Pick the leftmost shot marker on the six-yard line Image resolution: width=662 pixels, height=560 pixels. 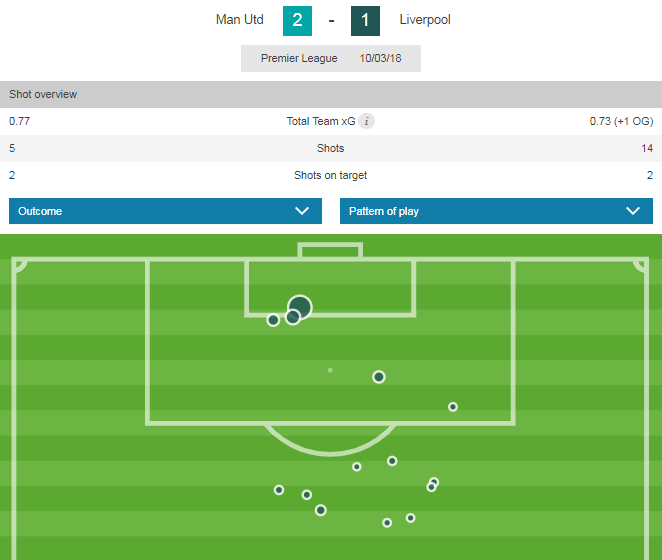(273, 320)
